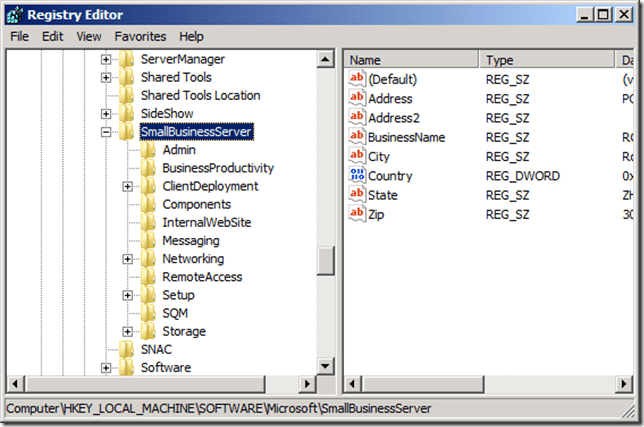The height and width of the screenshot is (427, 644).
Task: Click the string icon beside Address2
Action: [x=357, y=117]
